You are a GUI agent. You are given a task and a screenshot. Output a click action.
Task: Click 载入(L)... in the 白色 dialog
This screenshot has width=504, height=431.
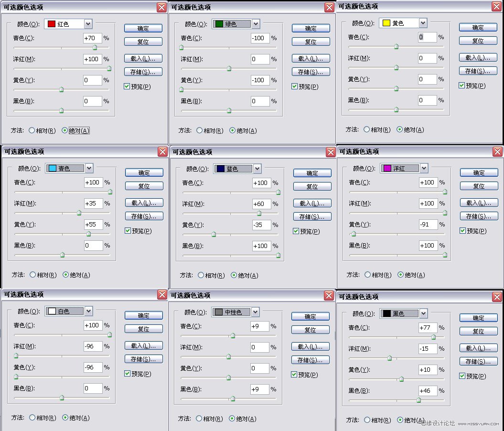[x=143, y=346]
